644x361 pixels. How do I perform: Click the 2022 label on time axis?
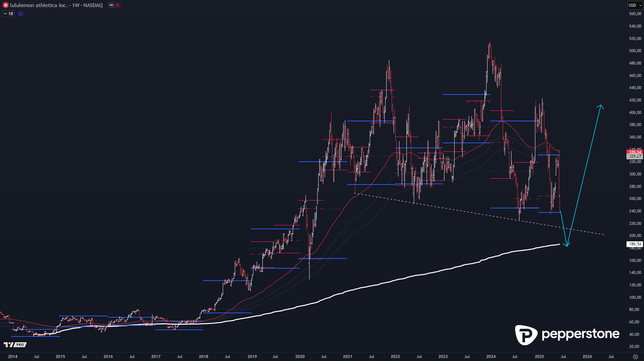point(395,357)
